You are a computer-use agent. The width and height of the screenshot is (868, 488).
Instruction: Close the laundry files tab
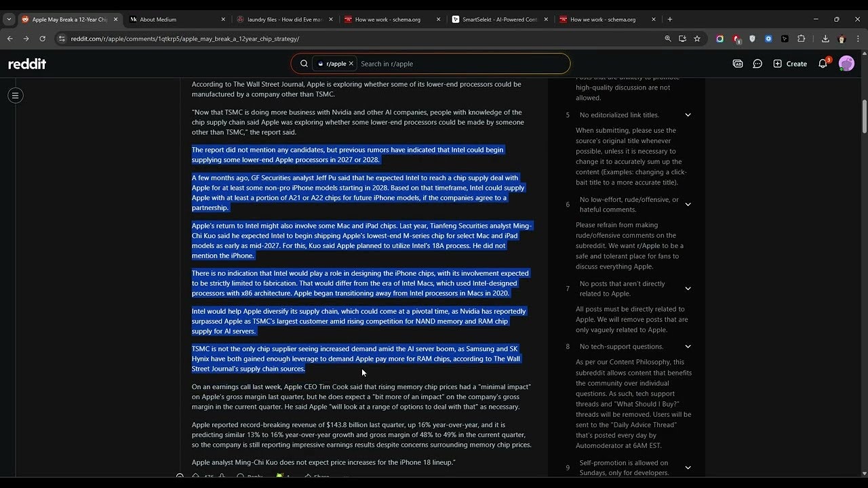pyautogui.click(x=330, y=20)
